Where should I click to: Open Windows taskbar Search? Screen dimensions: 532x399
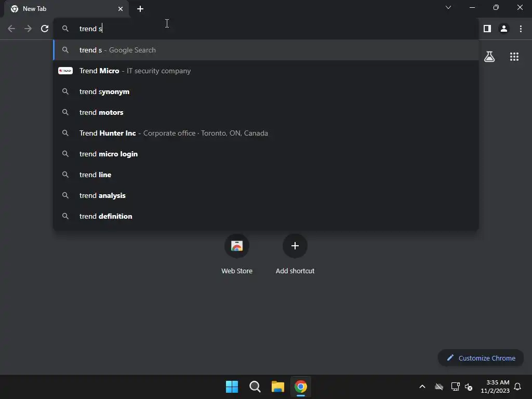(x=255, y=387)
